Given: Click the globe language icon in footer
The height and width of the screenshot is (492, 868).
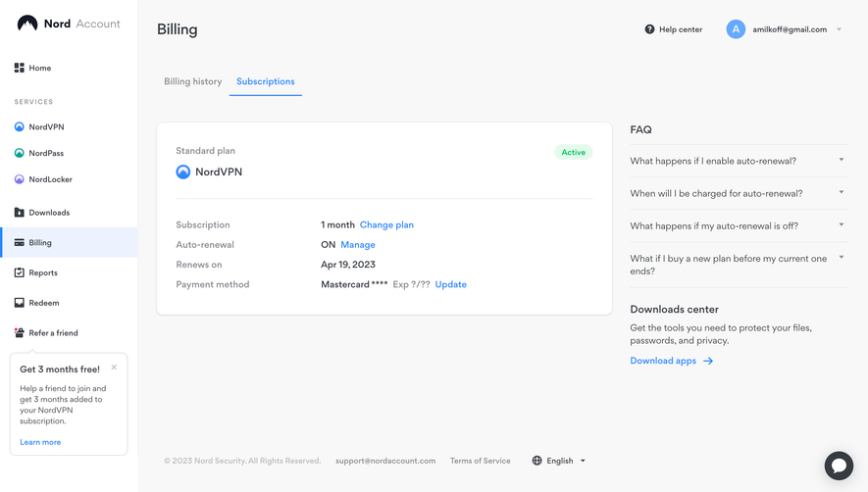Looking at the screenshot, I should pos(536,461).
